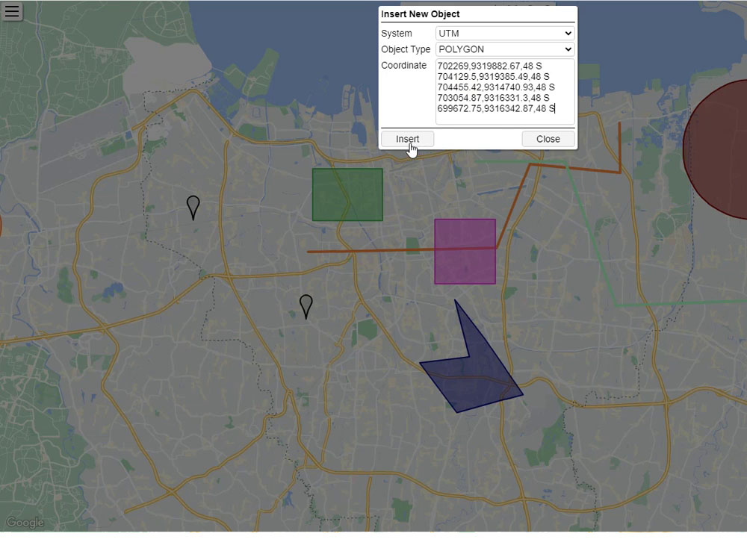Viewport: 747px width, 560px height.
Task: Select the map marker pin near the airport area
Action: 193,208
